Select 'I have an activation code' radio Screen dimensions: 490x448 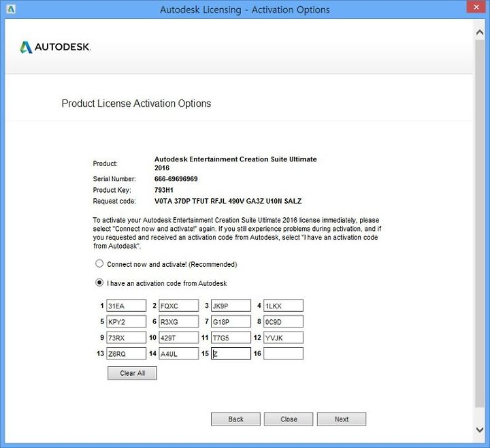click(x=99, y=283)
